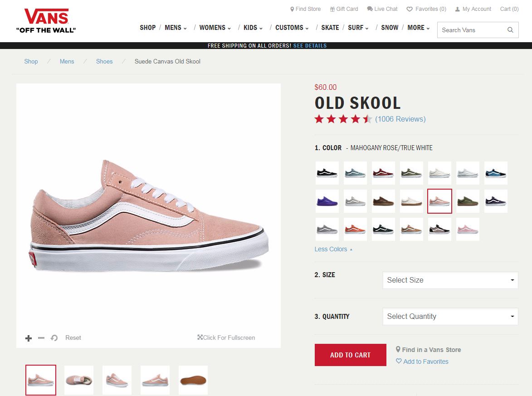Select the olive green gum sole swatch
This screenshot has height=396, width=532.
(x=468, y=201)
